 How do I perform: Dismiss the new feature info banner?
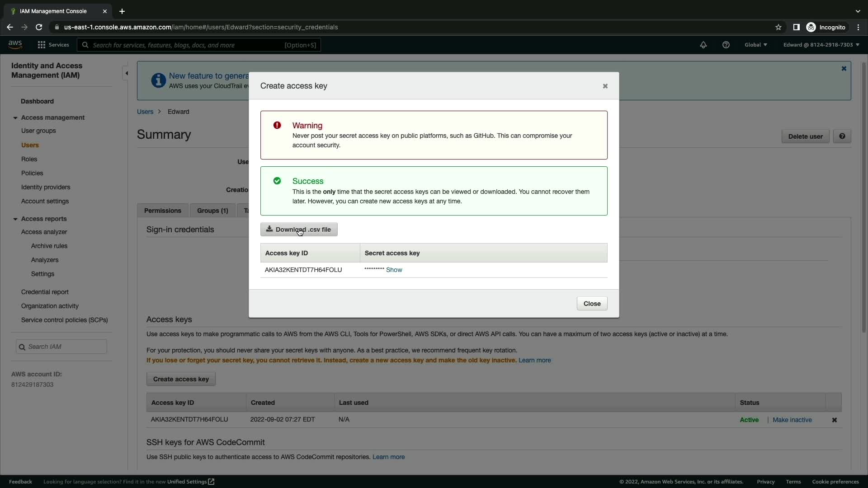[x=844, y=69]
